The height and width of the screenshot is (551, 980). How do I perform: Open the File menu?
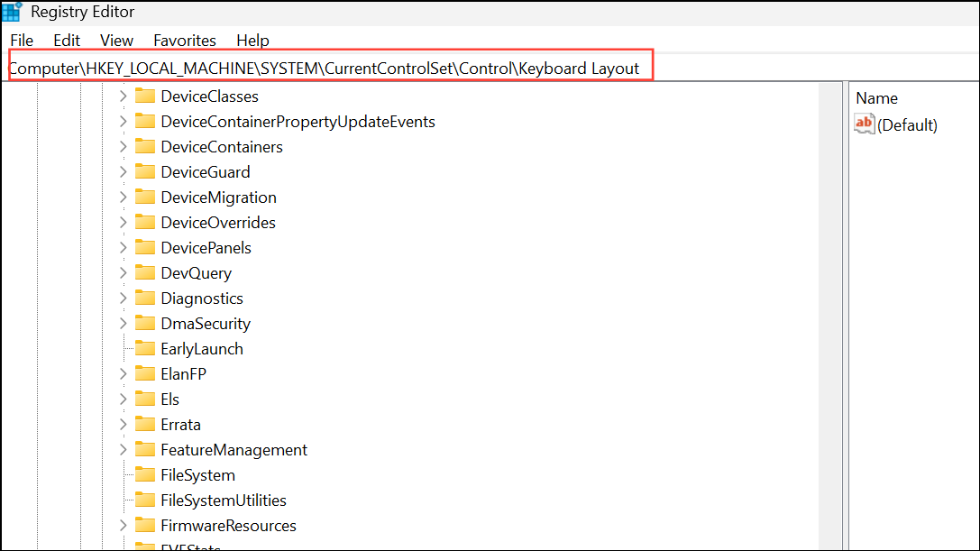[x=22, y=41]
